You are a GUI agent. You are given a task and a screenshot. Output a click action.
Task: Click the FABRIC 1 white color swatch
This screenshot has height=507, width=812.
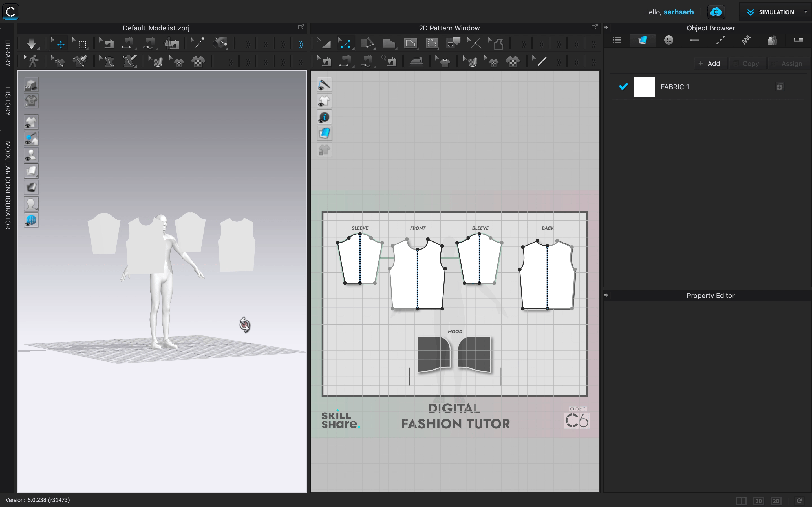pos(644,87)
